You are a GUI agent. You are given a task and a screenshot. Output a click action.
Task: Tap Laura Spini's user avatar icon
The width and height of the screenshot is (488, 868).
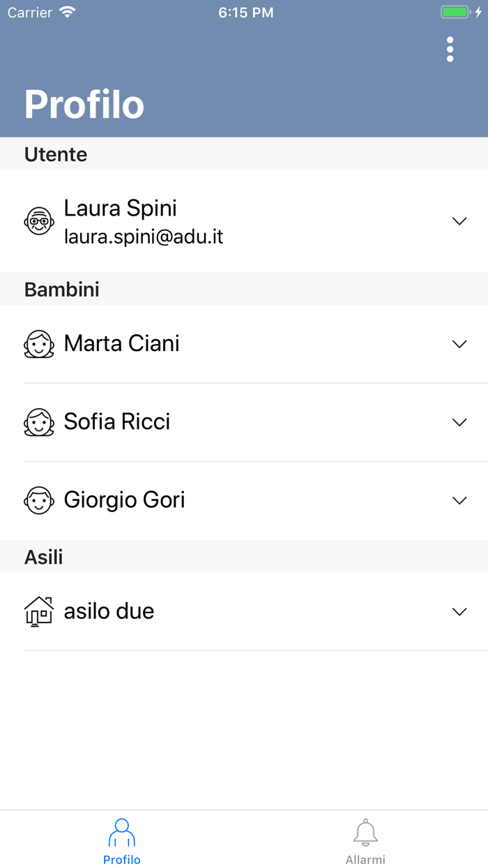[39, 221]
